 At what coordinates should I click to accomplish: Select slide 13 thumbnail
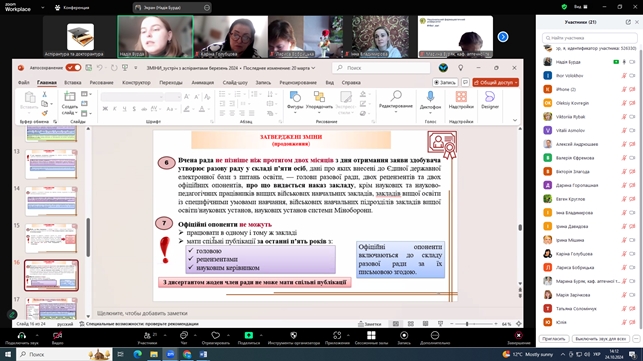tap(51, 164)
